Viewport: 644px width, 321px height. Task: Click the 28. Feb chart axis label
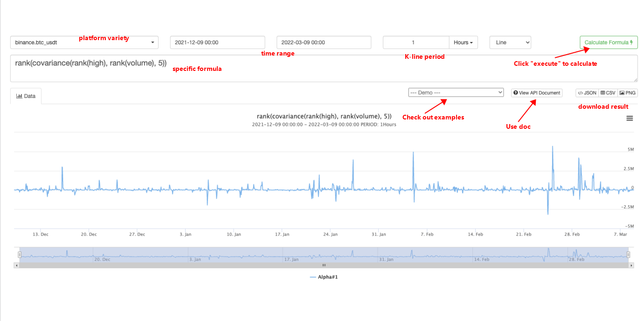click(572, 234)
